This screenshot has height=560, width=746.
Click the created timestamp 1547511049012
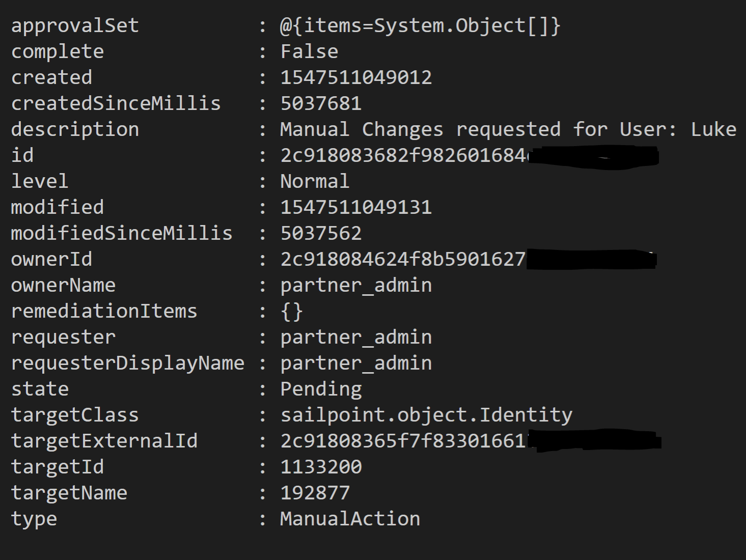click(x=356, y=77)
